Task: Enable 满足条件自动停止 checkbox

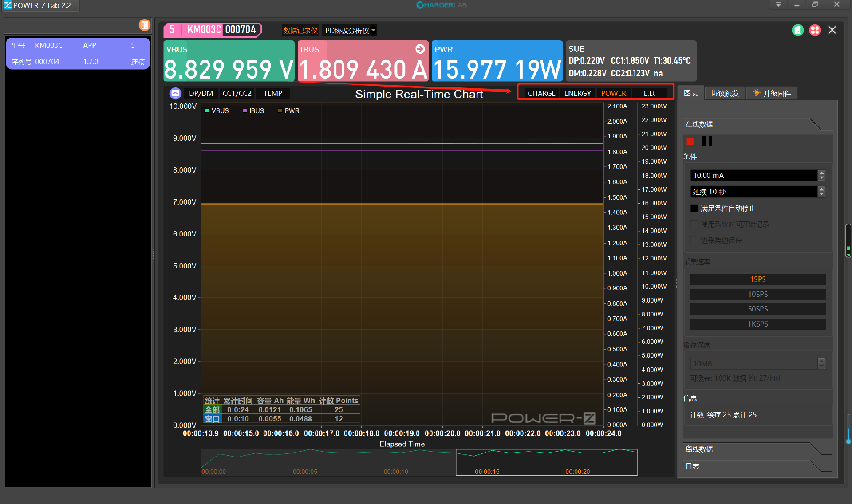Action: pos(694,208)
